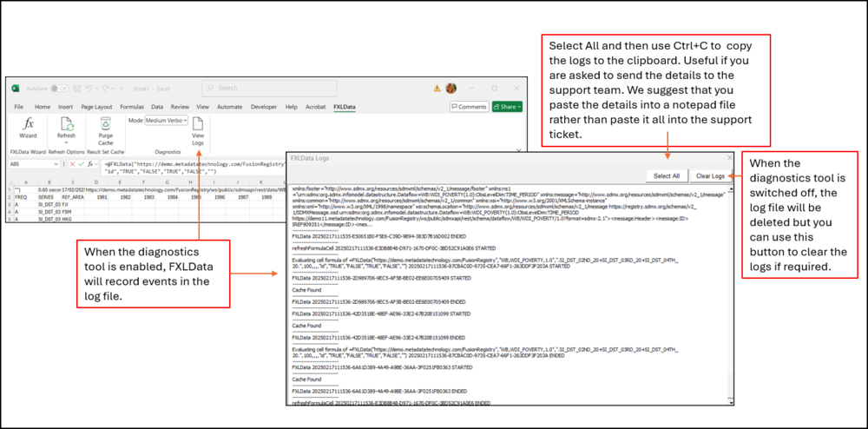This screenshot has width=868, height=429.
Task: Expand the Refresh options arrow
Action: [66, 142]
